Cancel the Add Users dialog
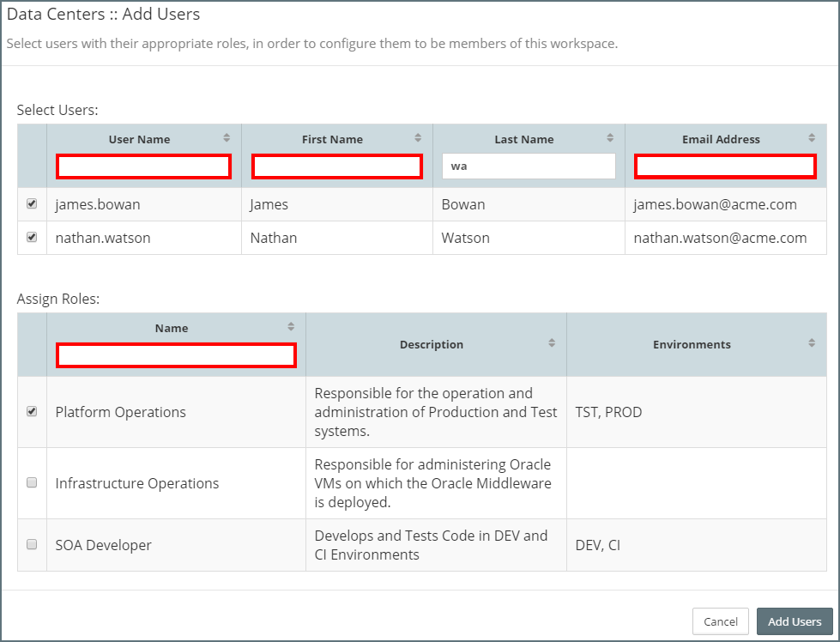The width and height of the screenshot is (840, 642). (x=720, y=621)
